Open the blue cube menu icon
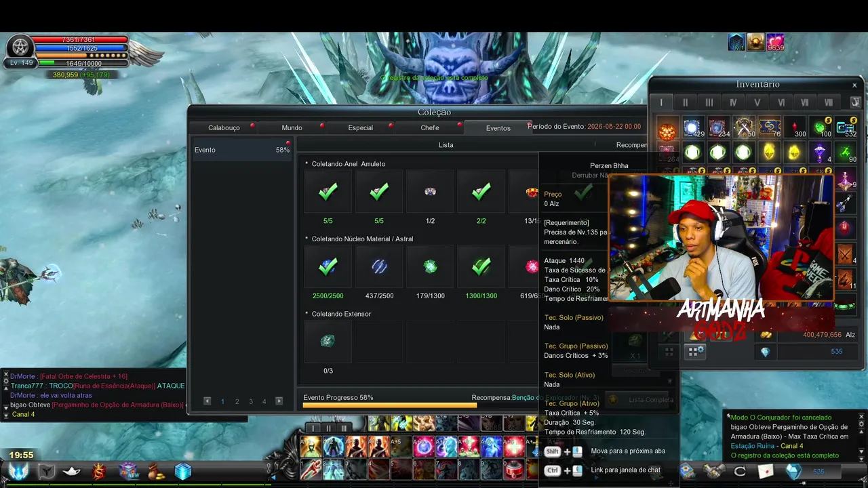The height and width of the screenshot is (488, 868). pos(183,472)
